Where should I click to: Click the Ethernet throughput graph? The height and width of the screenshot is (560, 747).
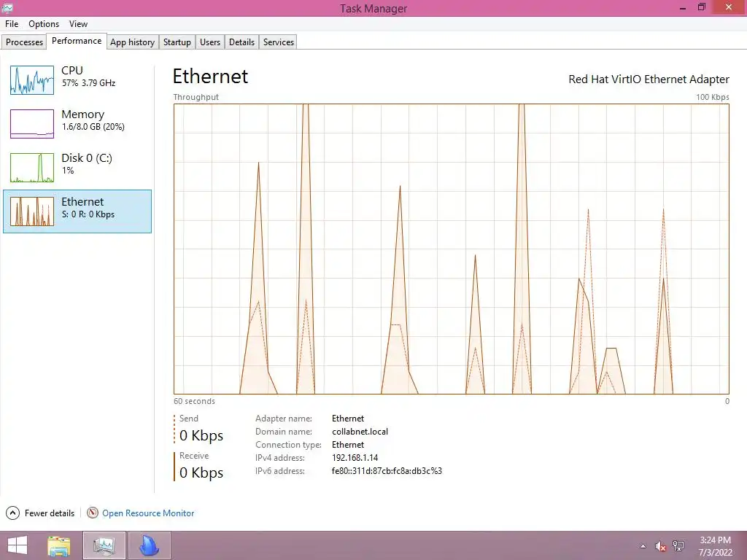pos(451,249)
